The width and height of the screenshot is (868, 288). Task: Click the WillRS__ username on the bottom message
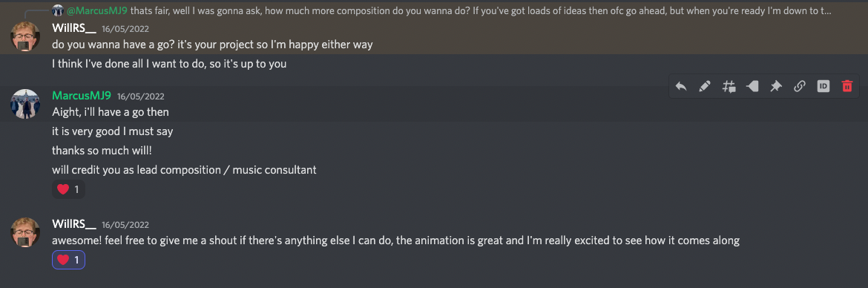tap(74, 223)
